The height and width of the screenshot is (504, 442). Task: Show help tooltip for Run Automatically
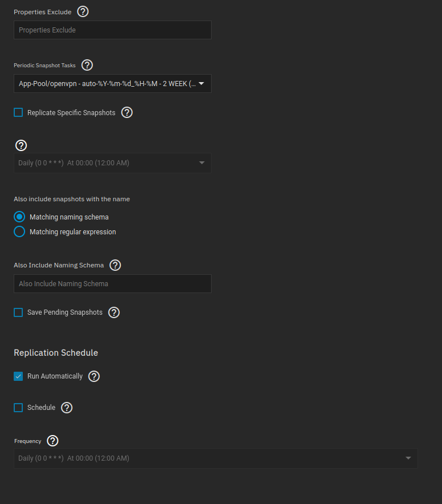[94, 376]
